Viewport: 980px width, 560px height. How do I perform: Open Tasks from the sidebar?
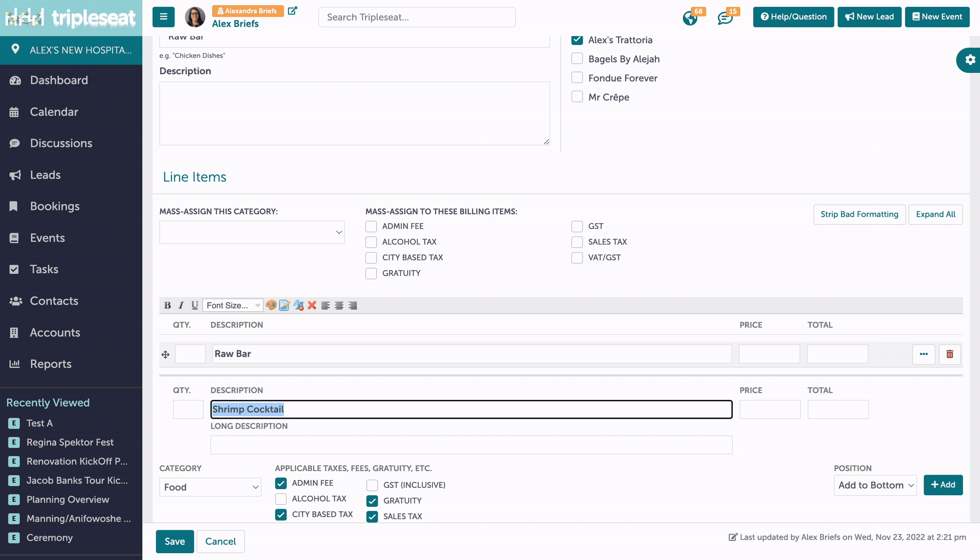44,269
